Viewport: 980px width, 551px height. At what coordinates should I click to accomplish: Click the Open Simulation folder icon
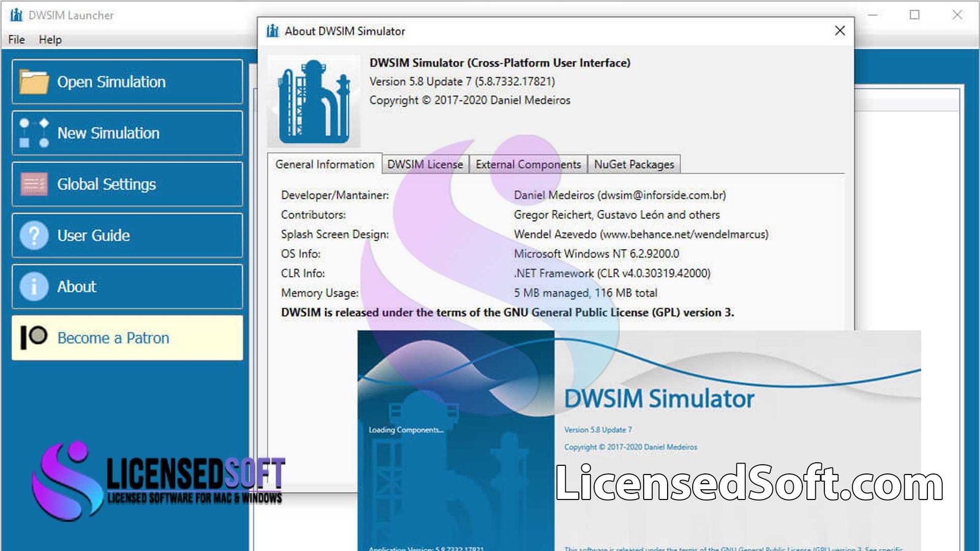click(x=34, y=81)
